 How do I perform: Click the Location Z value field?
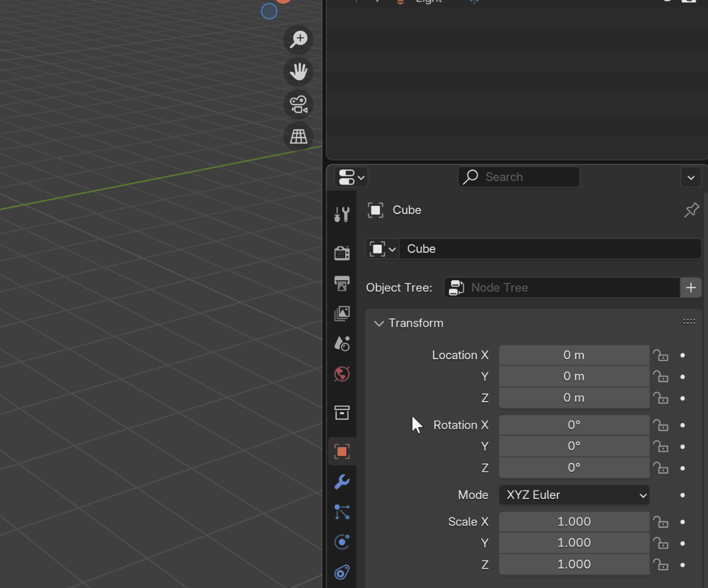(x=574, y=398)
